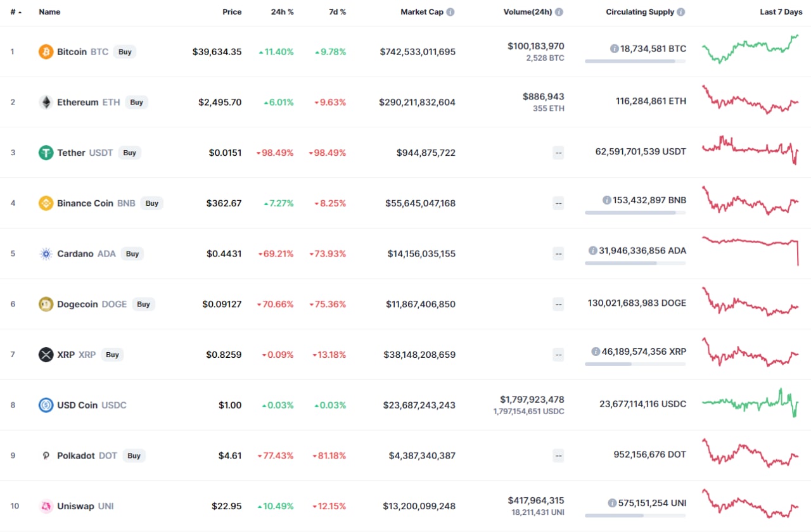Open the Ethereum ETH name link
The image size is (811, 532).
88,102
